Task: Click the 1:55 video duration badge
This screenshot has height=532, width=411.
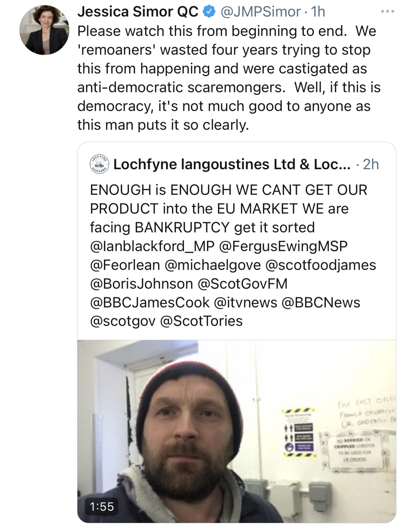Action: coord(102,506)
